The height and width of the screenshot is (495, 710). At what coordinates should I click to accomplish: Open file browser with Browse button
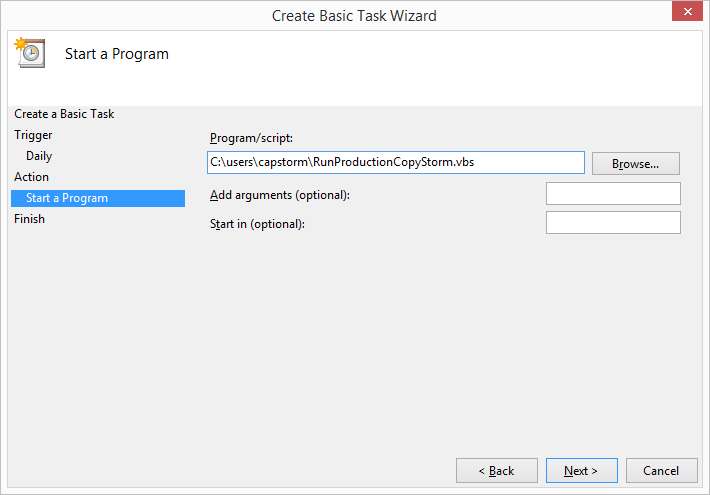635,163
